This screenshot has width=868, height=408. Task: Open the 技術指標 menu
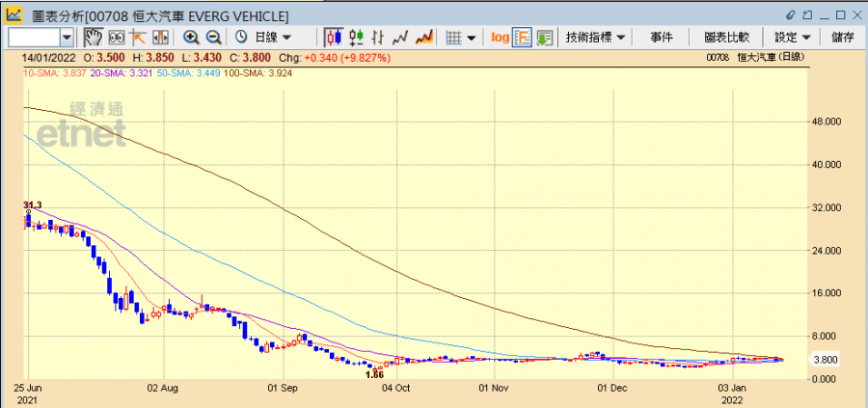[595, 37]
